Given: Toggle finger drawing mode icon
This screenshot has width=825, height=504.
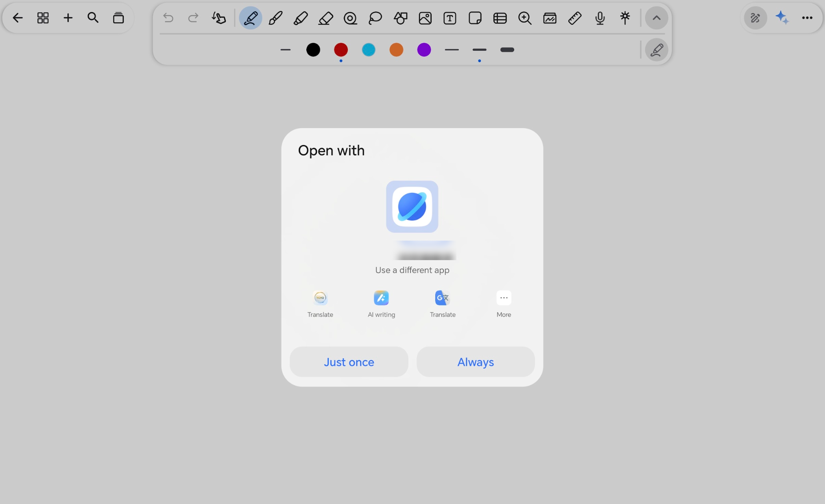Looking at the screenshot, I should pos(219,18).
